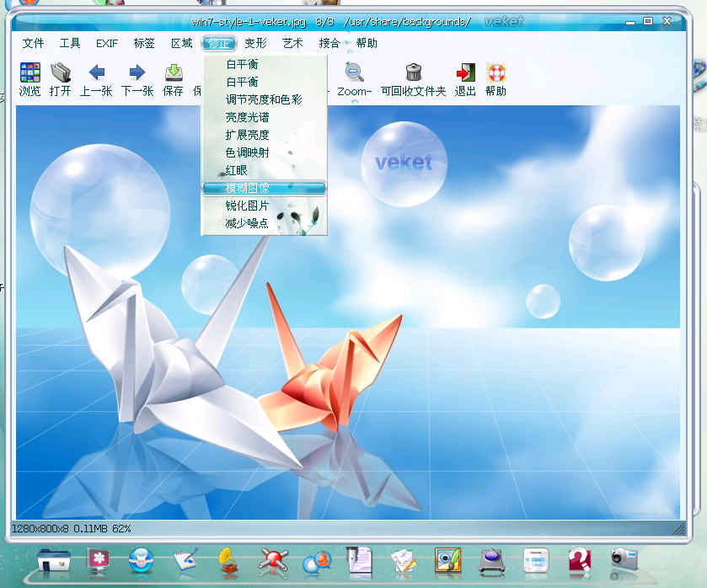Open the notepad with pen dock icon
This screenshot has width=707, height=588.
pos(185,560)
